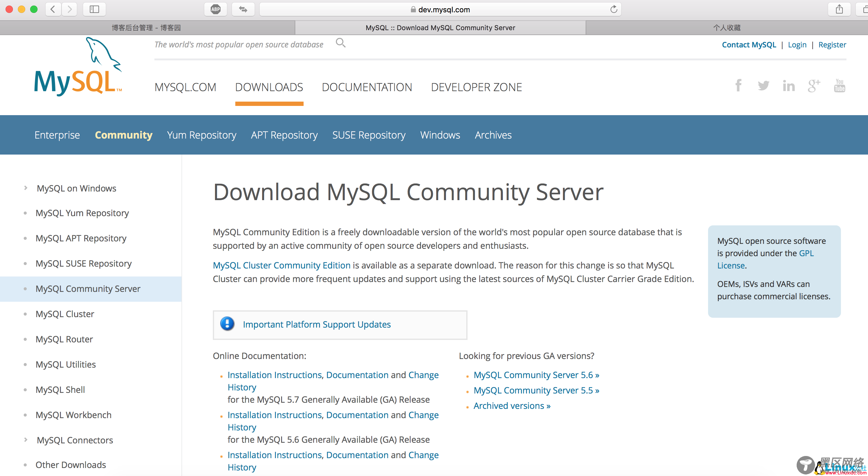Toggle the Safari sidebar button
This screenshot has width=868, height=476.
coord(94,9)
